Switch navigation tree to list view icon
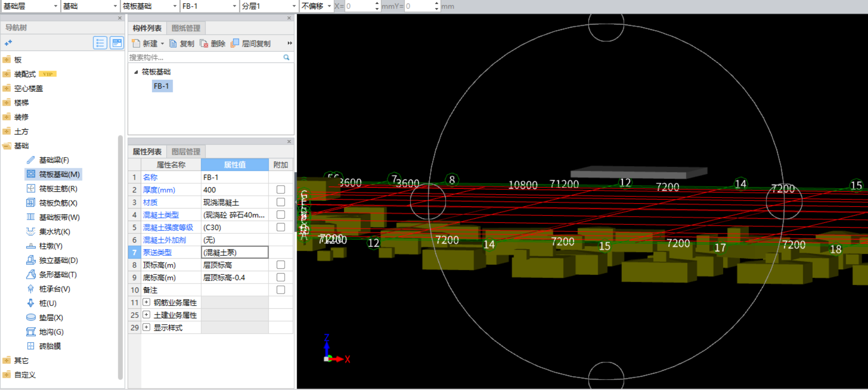The image size is (868, 390). tap(100, 43)
